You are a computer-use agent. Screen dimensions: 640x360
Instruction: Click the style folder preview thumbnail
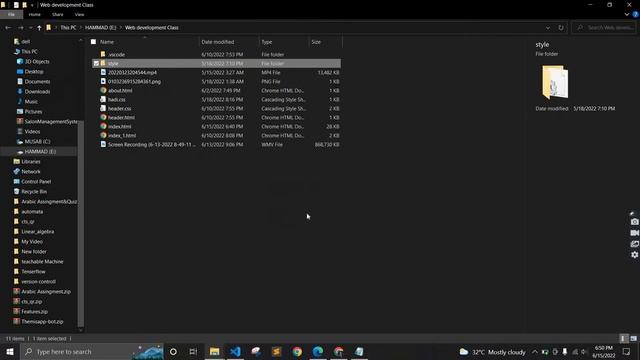point(555,82)
